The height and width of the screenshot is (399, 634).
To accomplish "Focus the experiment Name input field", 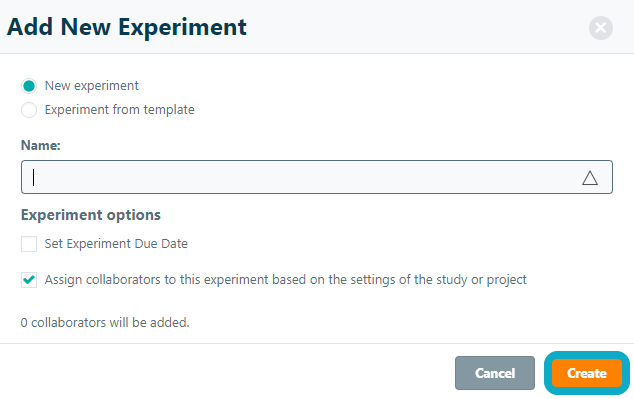I will [317, 177].
